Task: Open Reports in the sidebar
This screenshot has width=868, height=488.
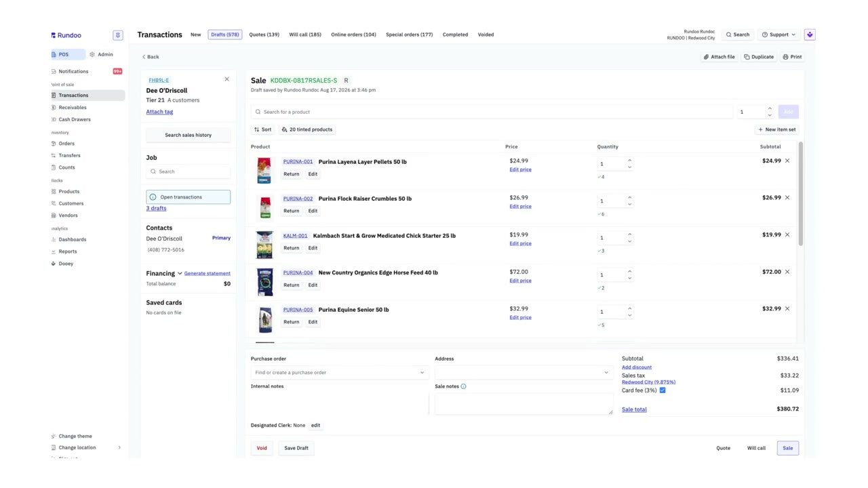Action: coord(67,251)
